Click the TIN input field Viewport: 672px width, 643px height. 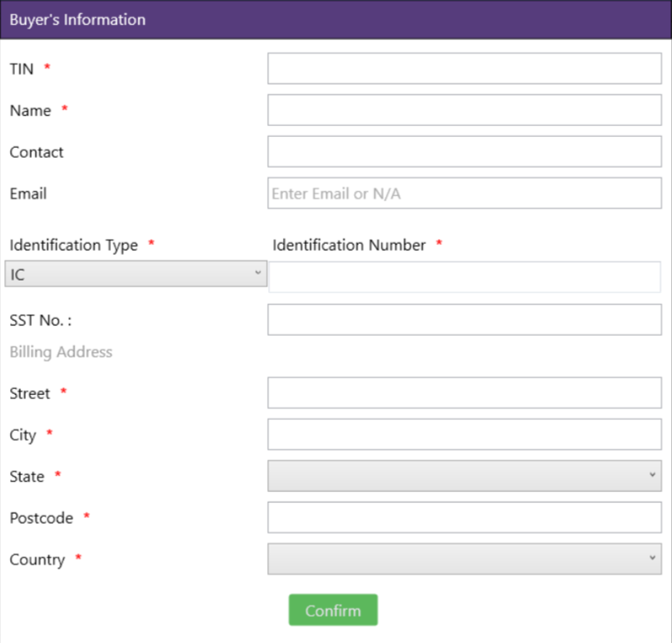coord(464,68)
